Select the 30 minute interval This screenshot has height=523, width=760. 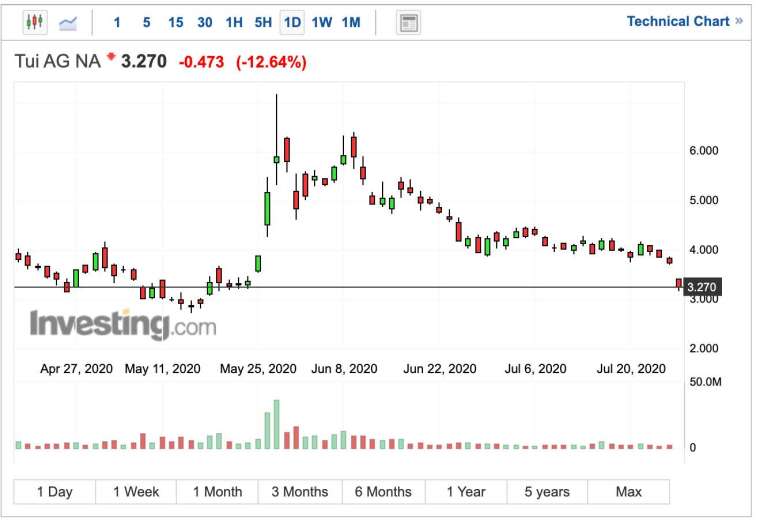(205, 22)
